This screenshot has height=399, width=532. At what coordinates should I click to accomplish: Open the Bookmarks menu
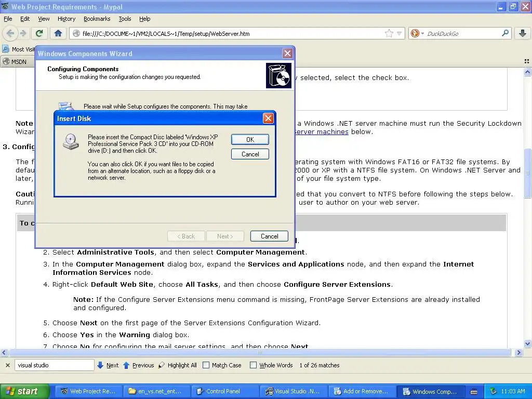point(97,19)
